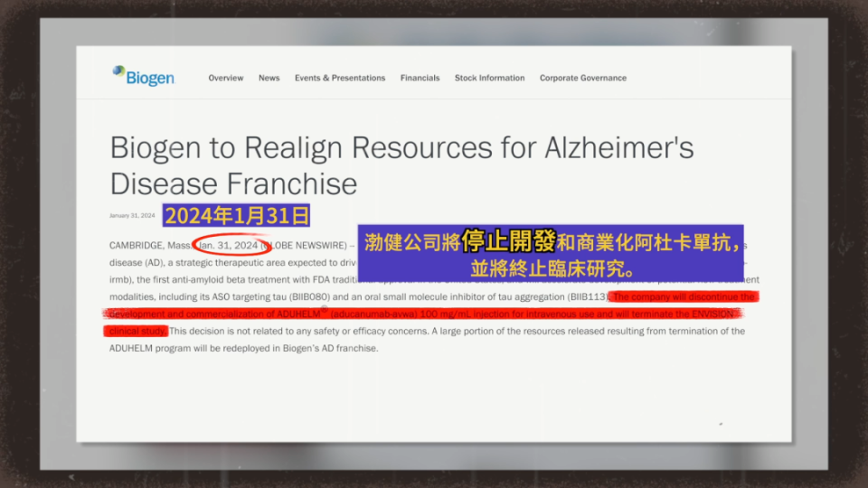Open the Stock Information nav item
Viewport: 868px width, 488px height.
490,78
